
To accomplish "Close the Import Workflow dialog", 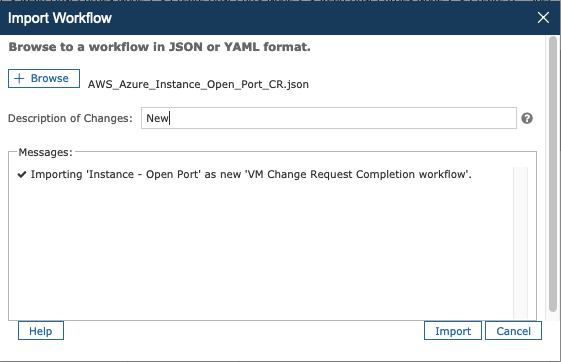I will point(543,18).
